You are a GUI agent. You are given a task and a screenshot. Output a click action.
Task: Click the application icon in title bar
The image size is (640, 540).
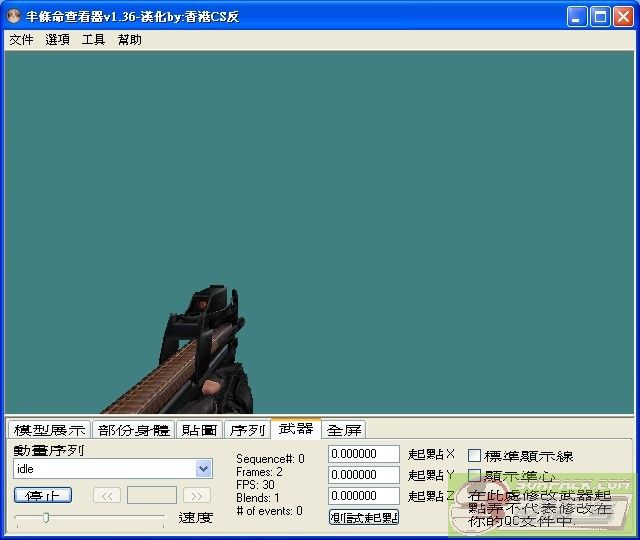(x=14, y=16)
